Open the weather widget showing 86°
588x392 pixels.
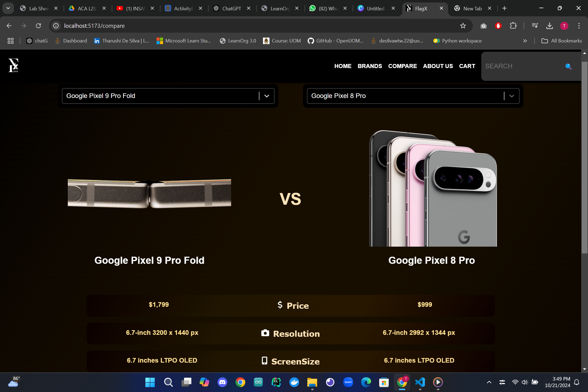tap(14, 382)
